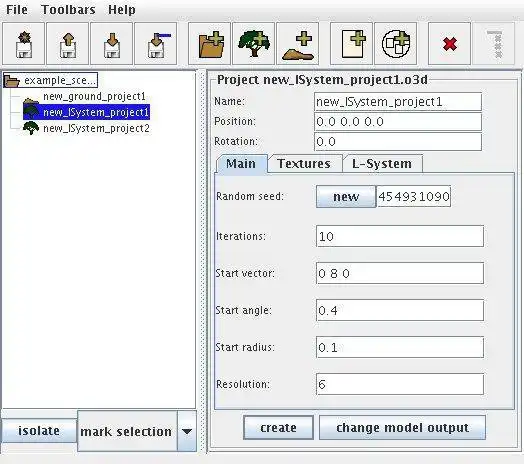Open the Toolbars menu
The image size is (524, 464).
[x=68, y=10]
